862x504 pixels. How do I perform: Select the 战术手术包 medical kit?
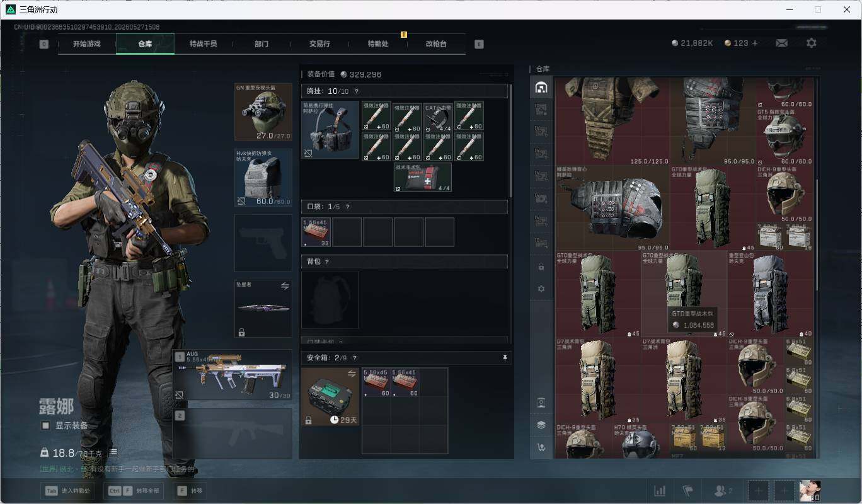(423, 178)
